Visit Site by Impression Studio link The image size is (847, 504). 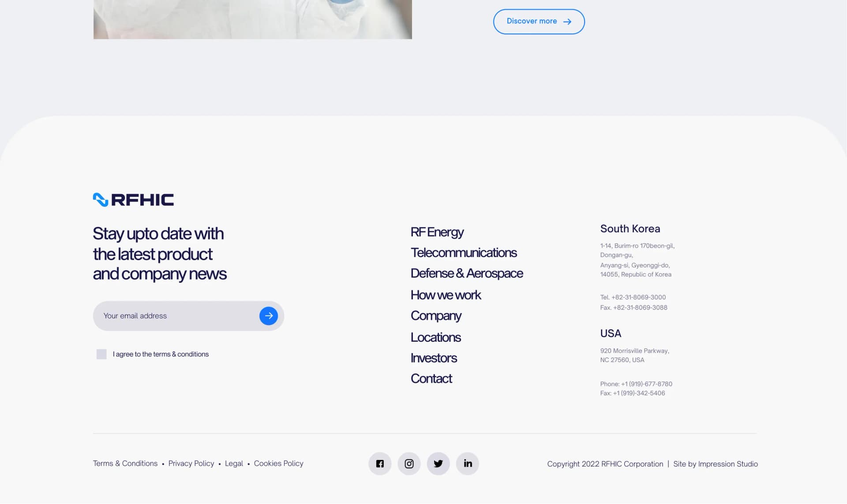coord(716,464)
